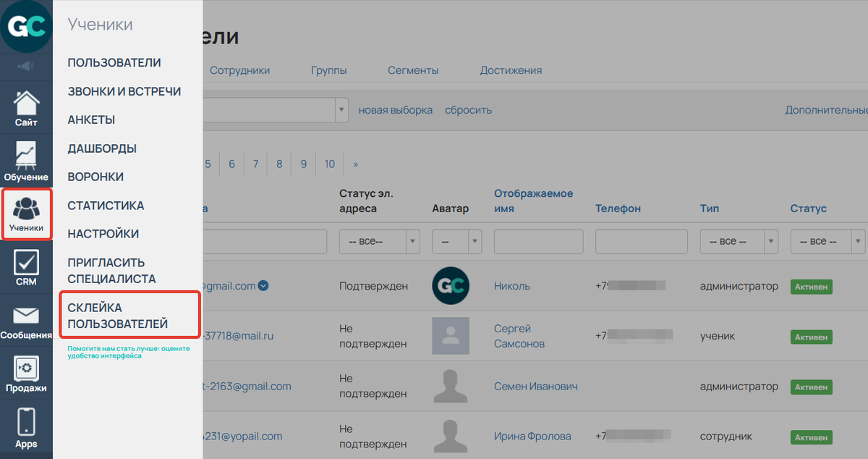This screenshot has height=459, width=868.
Task: Open the Сайт section in the sidebar
Action: 26,107
